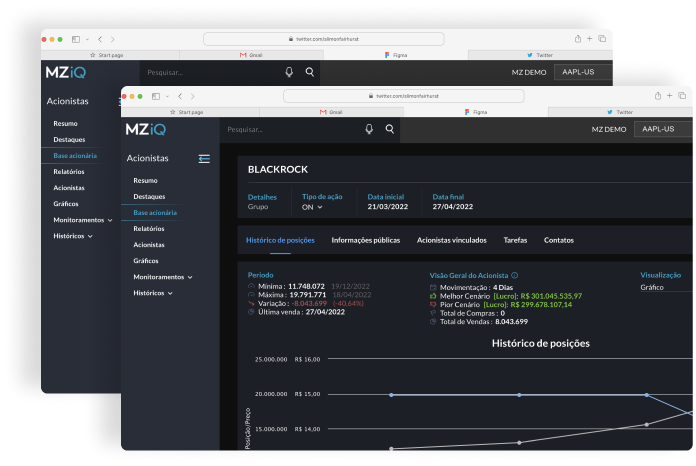696x466 pixels.
Task: Click the share icon in back browser toolbar
Action: click(x=578, y=39)
